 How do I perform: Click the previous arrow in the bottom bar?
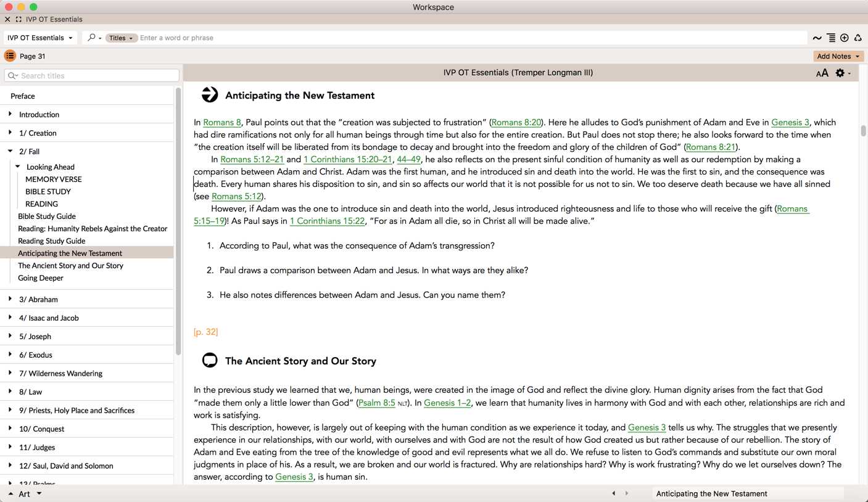coord(614,493)
